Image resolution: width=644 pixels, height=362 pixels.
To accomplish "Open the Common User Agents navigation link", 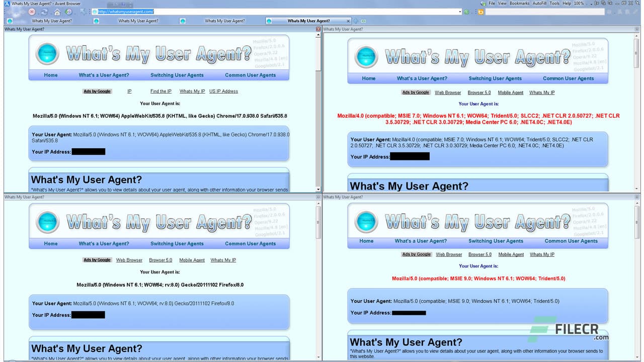I will (251, 75).
